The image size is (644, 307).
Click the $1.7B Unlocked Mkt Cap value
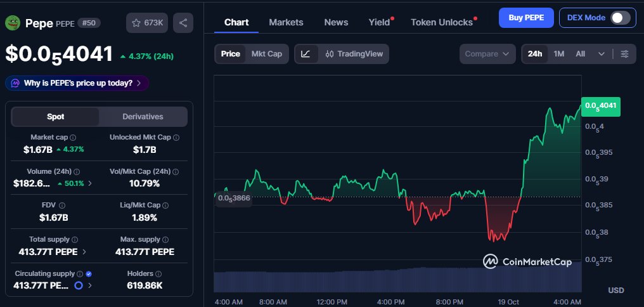(x=145, y=150)
